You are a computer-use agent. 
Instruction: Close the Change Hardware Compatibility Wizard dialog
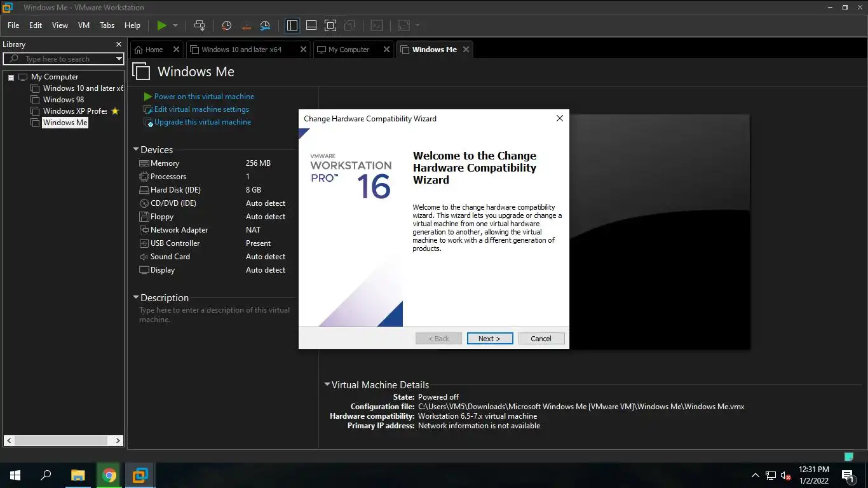click(x=560, y=118)
